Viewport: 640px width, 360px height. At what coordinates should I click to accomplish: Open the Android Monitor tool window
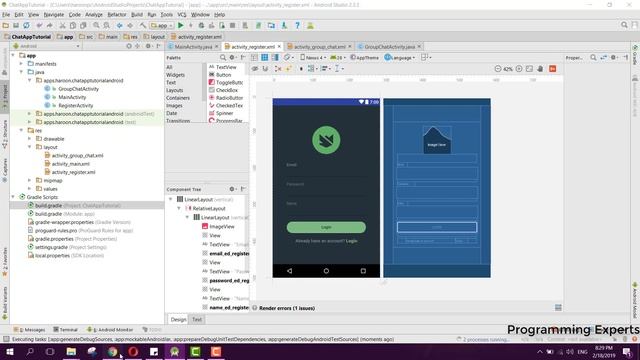coord(110,329)
